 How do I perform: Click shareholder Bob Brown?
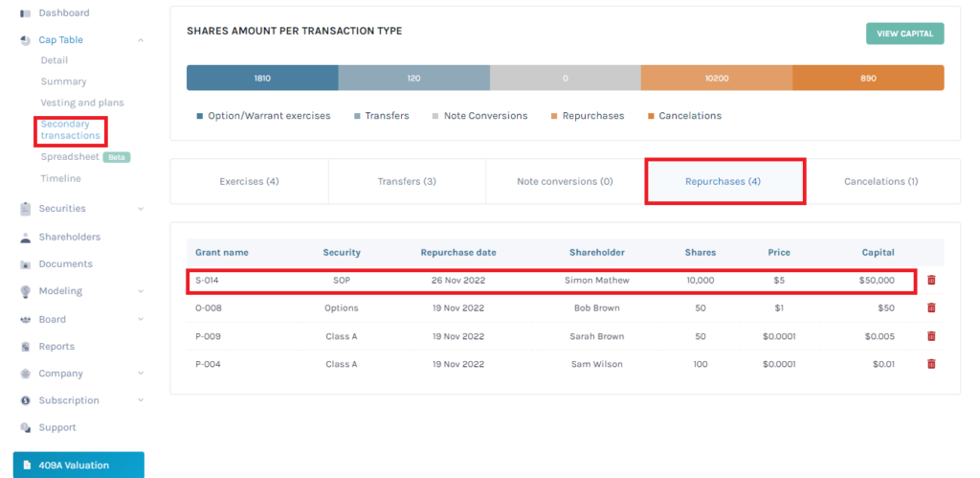point(597,307)
